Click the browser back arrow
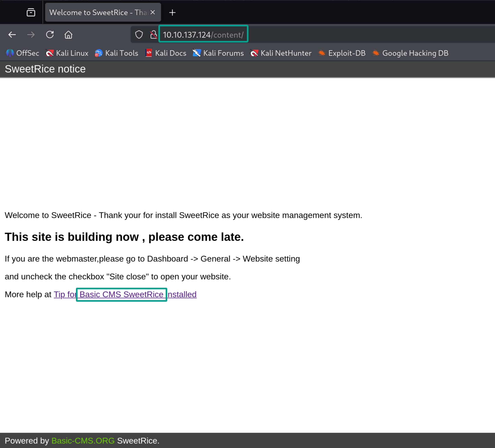This screenshot has width=495, height=448. pos(12,35)
